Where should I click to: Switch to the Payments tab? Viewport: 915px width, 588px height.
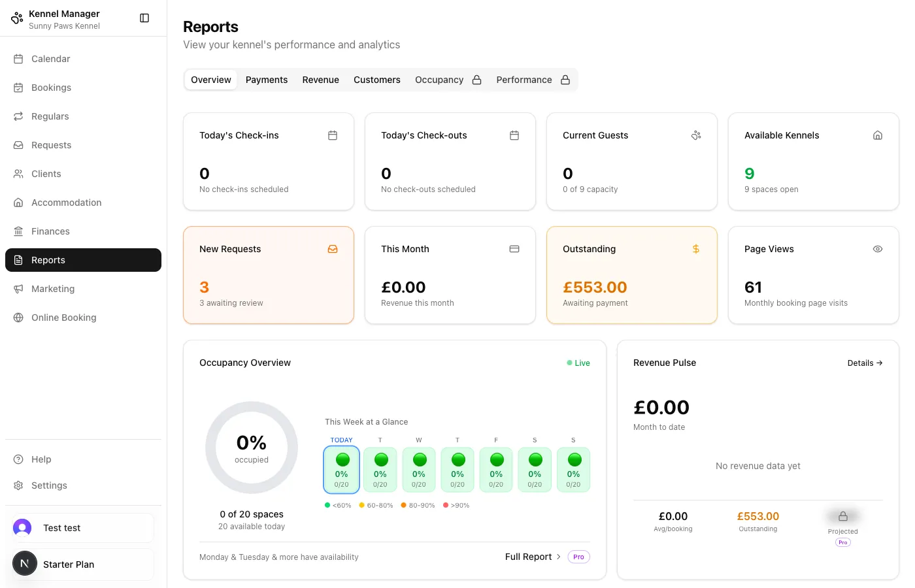point(267,80)
